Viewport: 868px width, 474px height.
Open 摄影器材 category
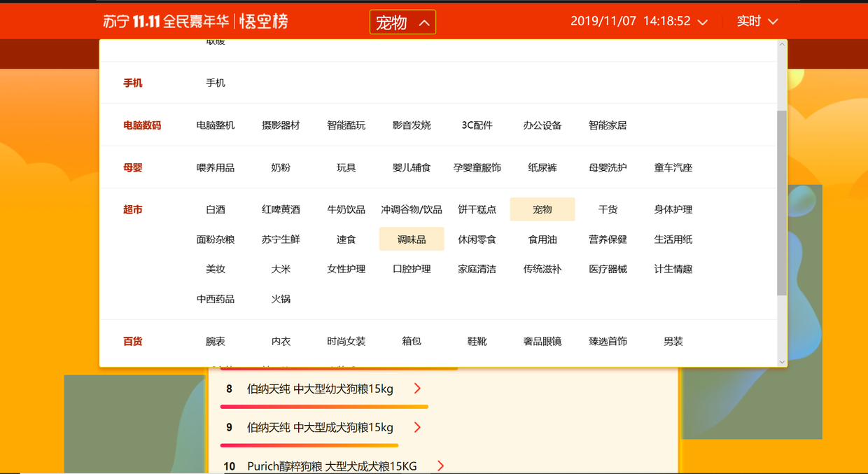point(281,125)
